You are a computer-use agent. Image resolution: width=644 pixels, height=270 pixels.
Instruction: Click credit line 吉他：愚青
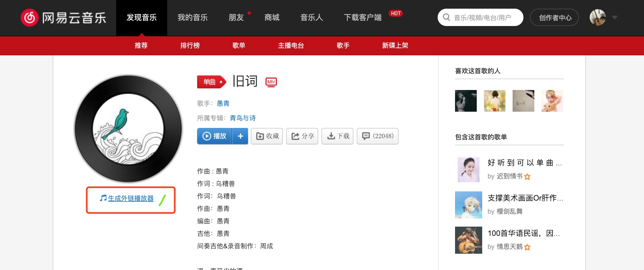point(213,234)
